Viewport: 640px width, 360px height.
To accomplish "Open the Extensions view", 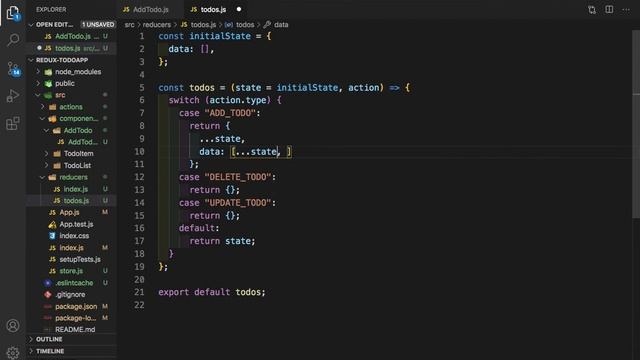I will coord(13,123).
